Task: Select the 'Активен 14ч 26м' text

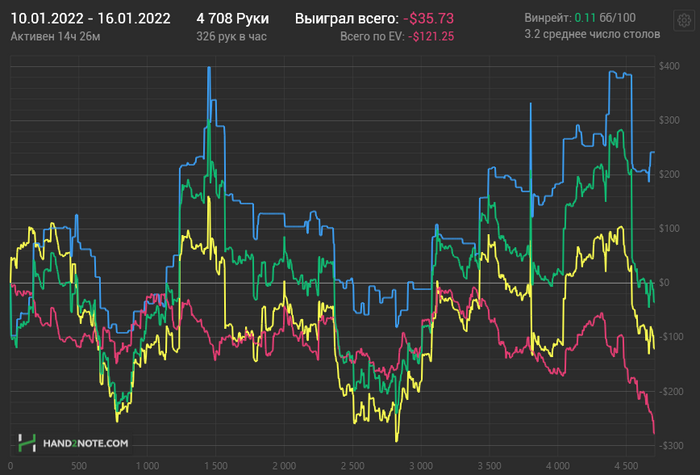Action: click(55, 37)
